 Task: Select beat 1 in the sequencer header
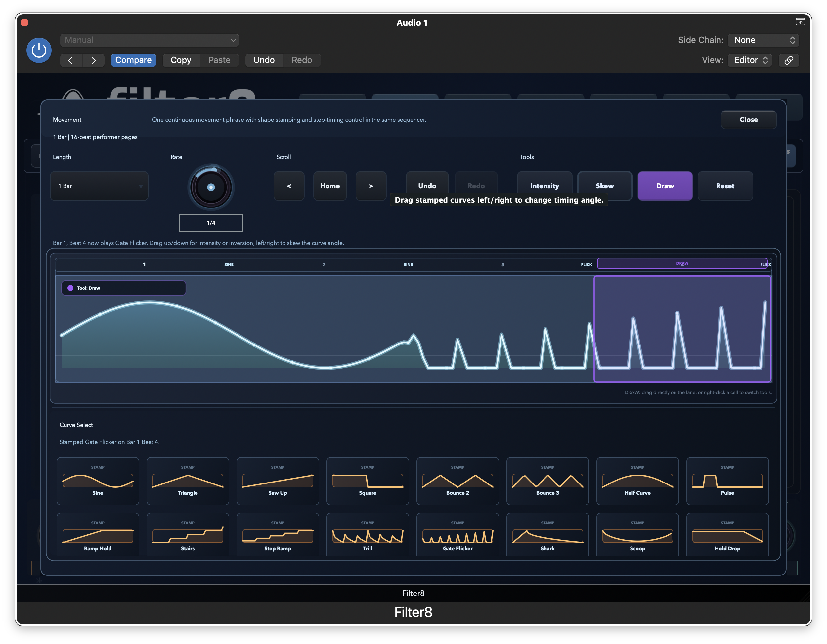click(x=144, y=264)
